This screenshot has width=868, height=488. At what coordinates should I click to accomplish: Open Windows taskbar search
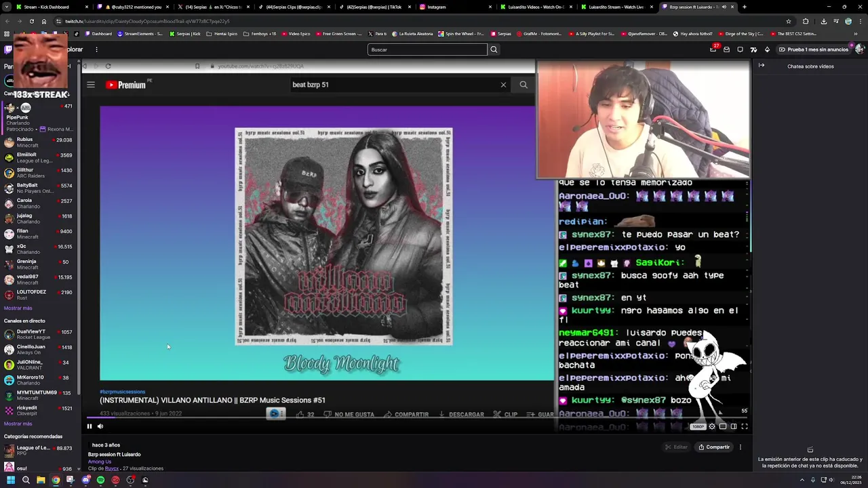(x=26, y=480)
